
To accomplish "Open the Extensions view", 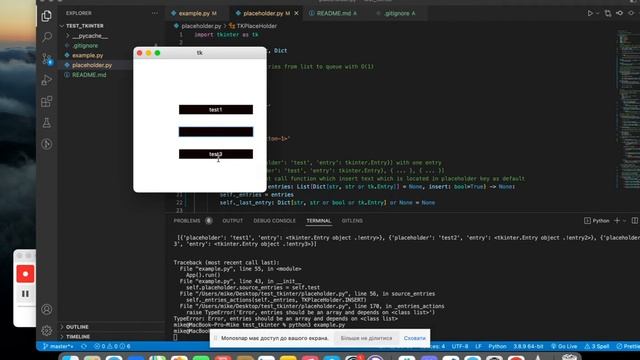I will 47,101.
